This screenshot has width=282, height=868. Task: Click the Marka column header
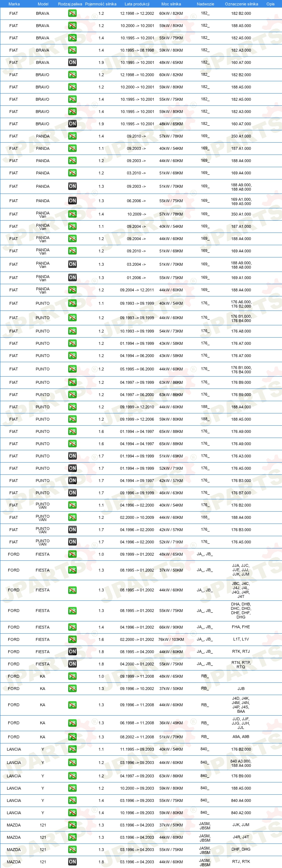coord(14,4)
